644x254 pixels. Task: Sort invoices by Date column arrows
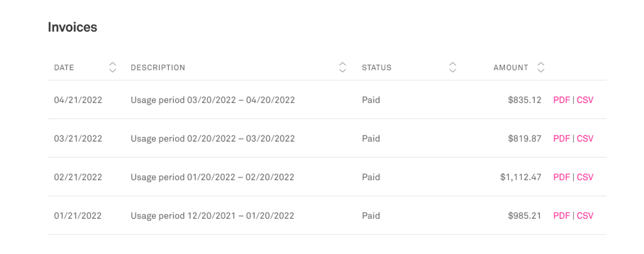pos(113,67)
